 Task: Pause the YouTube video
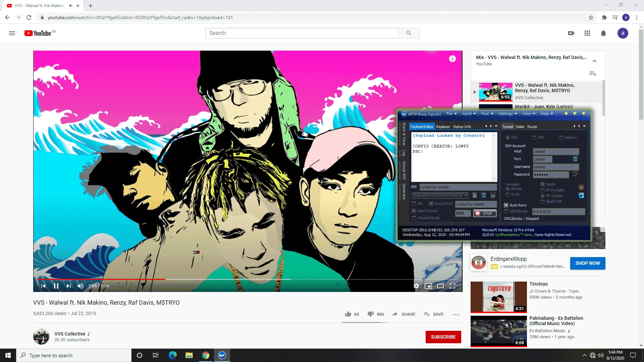pyautogui.click(x=56, y=286)
